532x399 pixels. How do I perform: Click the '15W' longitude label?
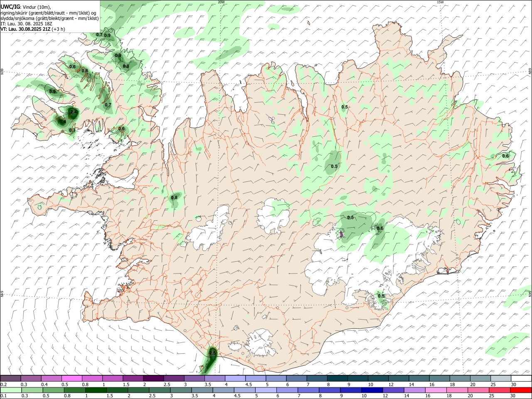(440, 2)
